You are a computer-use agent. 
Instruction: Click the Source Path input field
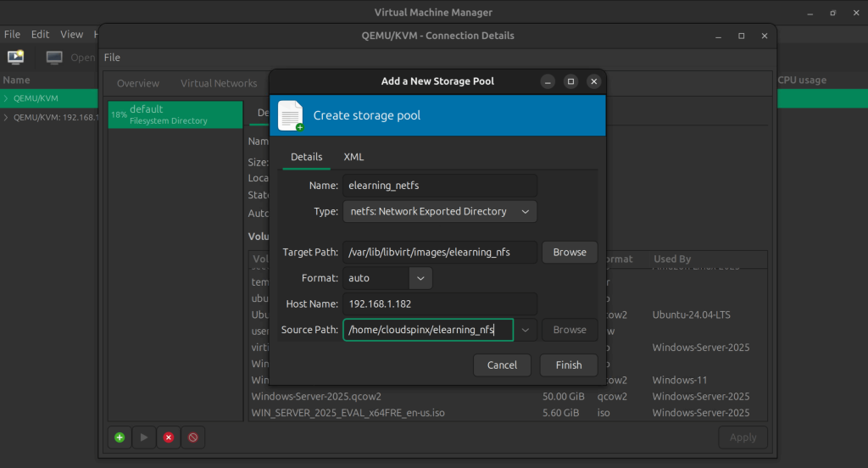(x=428, y=330)
